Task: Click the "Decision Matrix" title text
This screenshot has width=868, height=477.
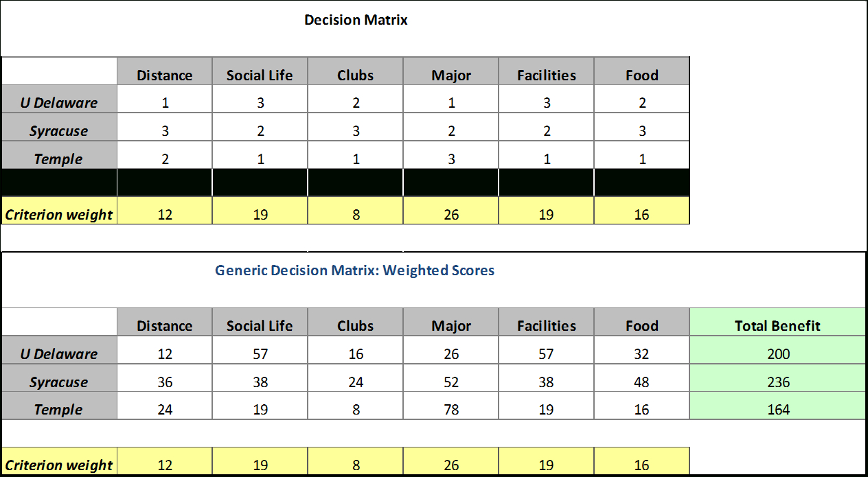Action: [356, 20]
